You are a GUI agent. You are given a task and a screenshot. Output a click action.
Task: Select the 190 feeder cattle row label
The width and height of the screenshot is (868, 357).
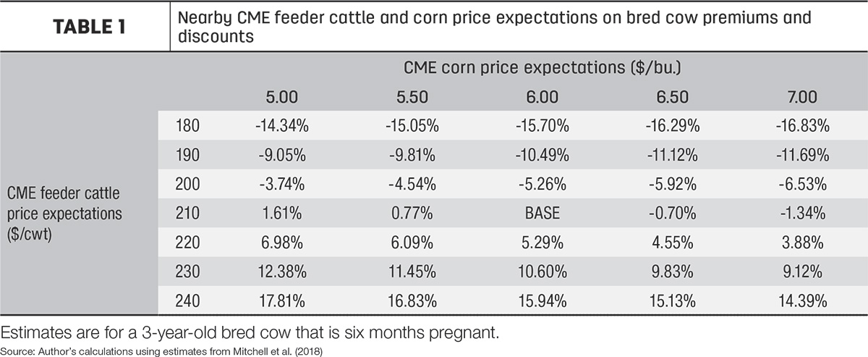[188, 155]
